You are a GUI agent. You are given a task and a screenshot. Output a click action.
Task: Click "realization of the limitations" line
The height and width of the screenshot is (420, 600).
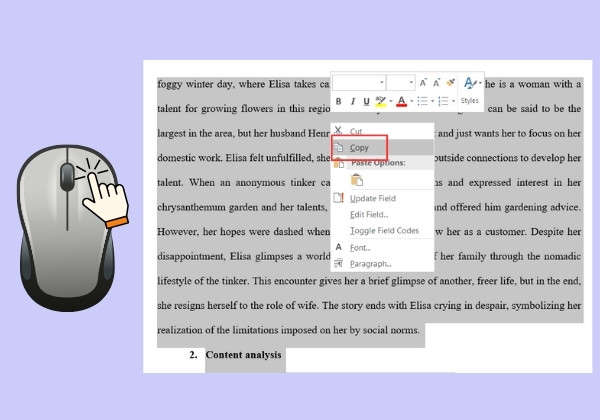(x=218, y=330)
